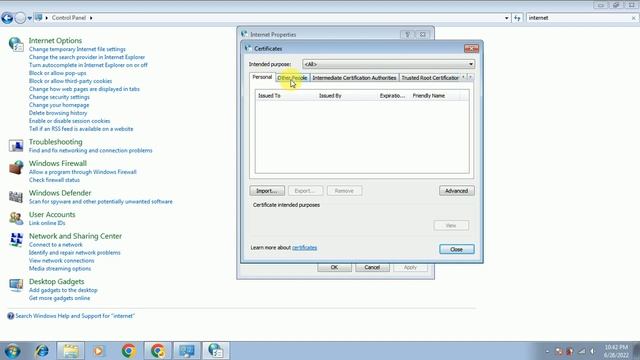Click Media streaming options link
640x360 pixels.
60,269
